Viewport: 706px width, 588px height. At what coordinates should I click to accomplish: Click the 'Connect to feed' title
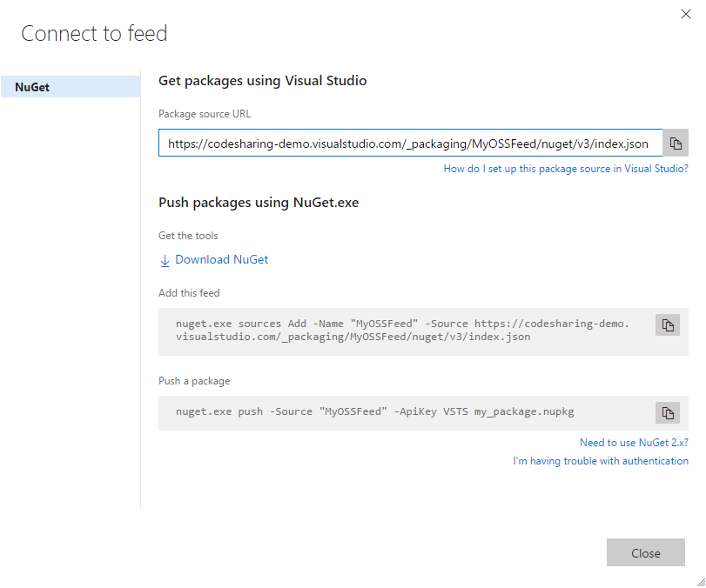click(x=94, y=33)
